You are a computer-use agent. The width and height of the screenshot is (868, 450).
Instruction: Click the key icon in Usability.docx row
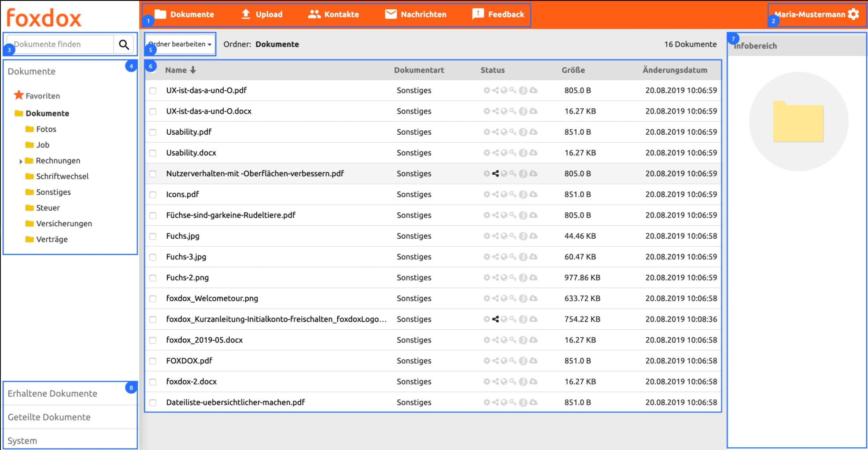pyautogui.click(x=513, y=153)
